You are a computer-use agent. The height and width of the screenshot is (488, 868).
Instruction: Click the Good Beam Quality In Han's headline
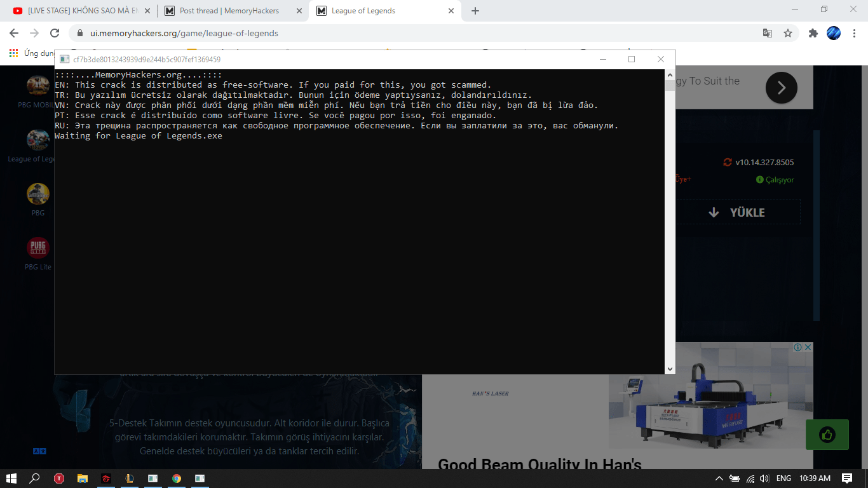(x=539, y=465)
